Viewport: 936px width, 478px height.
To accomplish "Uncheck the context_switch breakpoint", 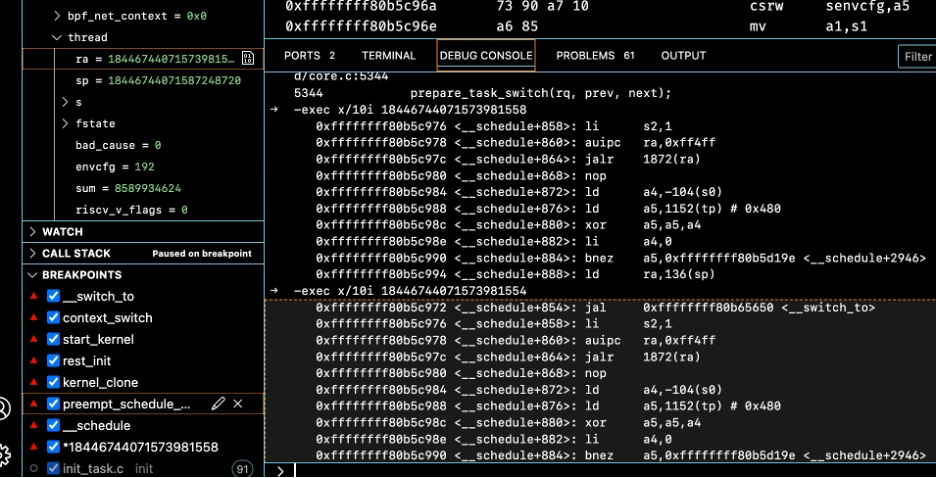I will [x=54, y=318].
